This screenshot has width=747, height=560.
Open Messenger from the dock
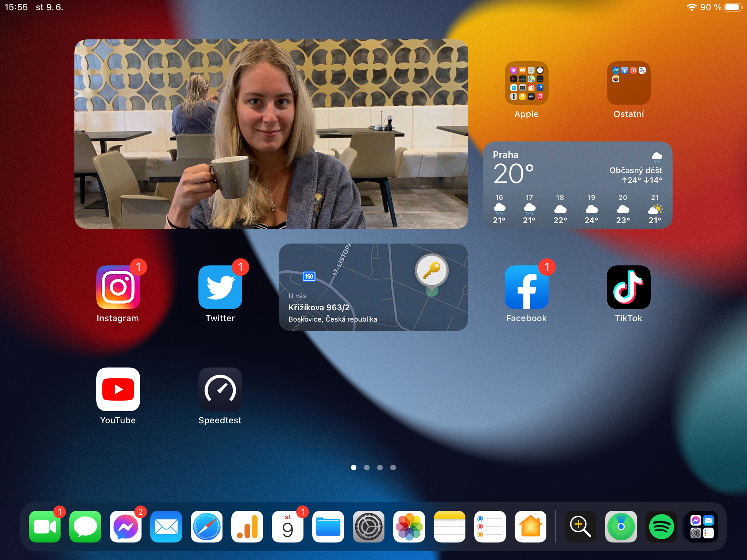125,526
